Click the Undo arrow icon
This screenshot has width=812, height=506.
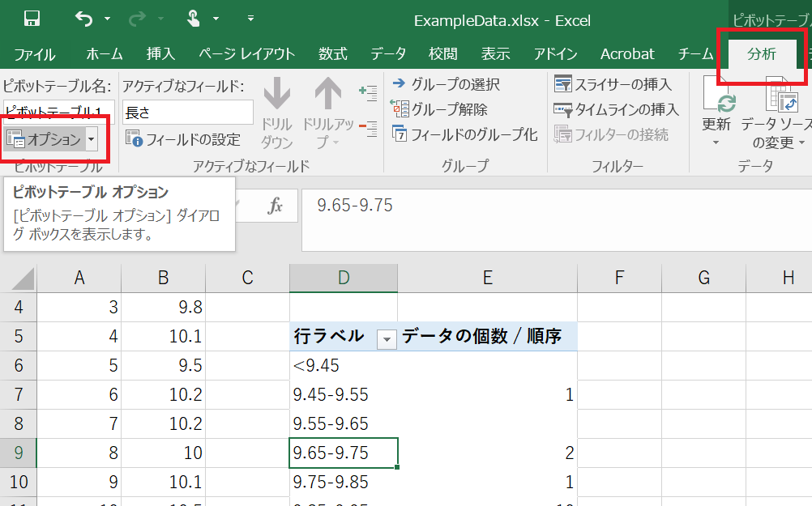84,19
